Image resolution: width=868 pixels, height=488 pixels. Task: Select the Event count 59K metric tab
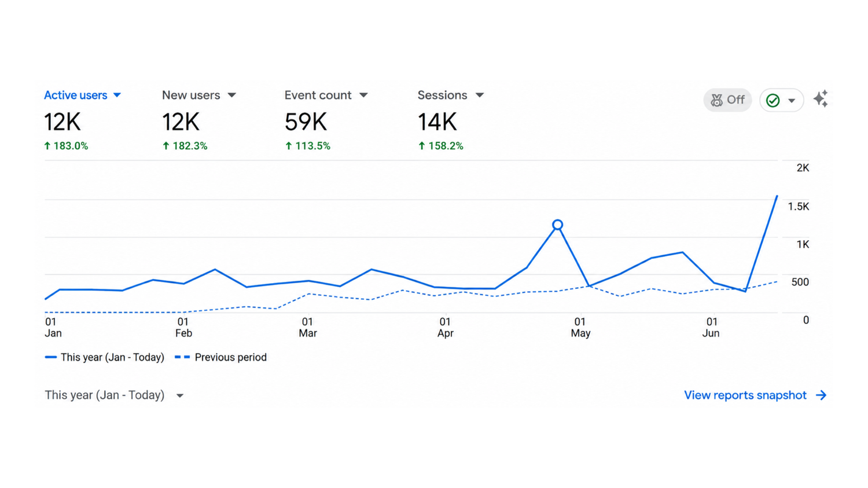(326, 120)
